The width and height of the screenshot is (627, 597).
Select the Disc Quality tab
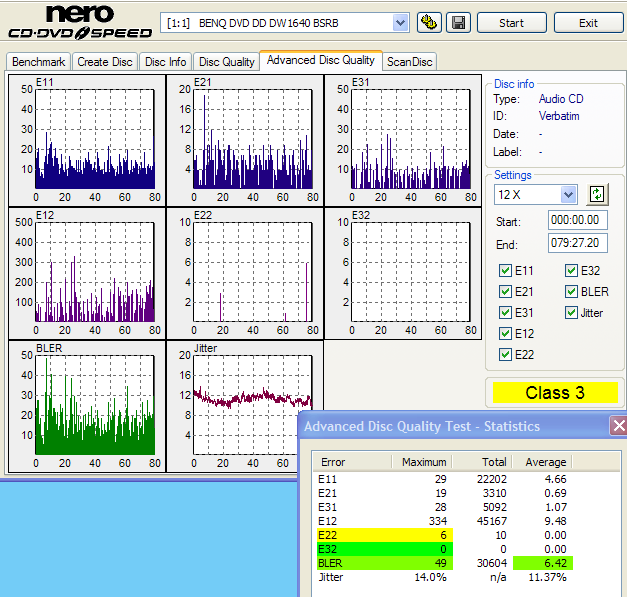pyautogui.click(x=226, y=62)
